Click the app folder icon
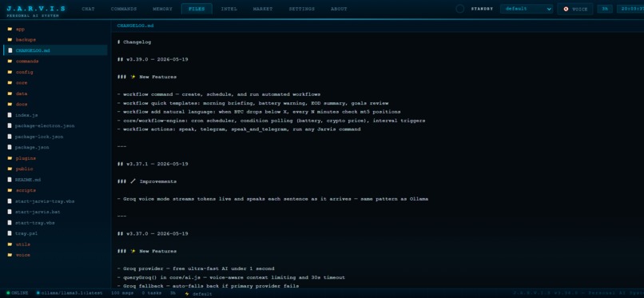This screenshot has width=644, height=298. 10,29
